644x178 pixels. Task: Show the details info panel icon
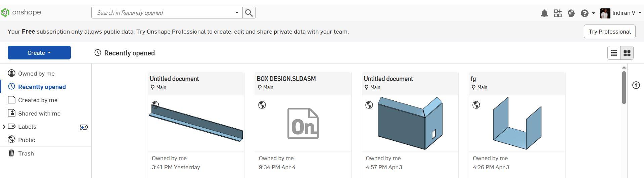tap(636, 85)
